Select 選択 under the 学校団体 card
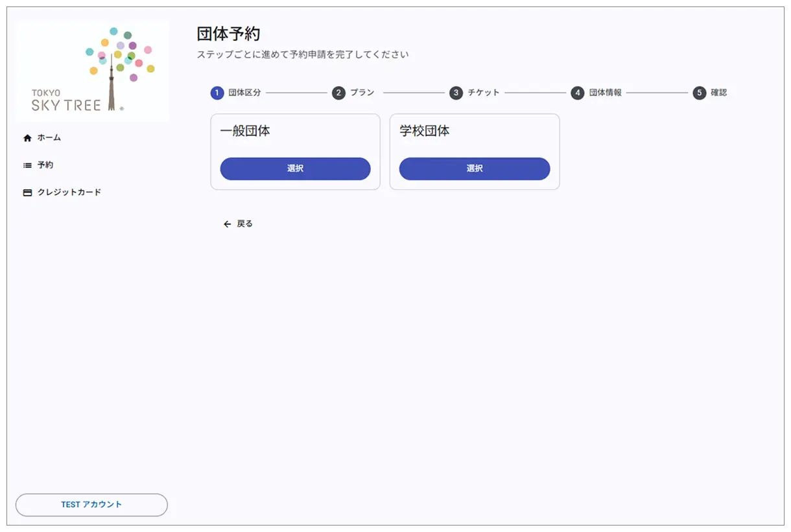Viewport: 791px width, 532px height. pos(475,168)
